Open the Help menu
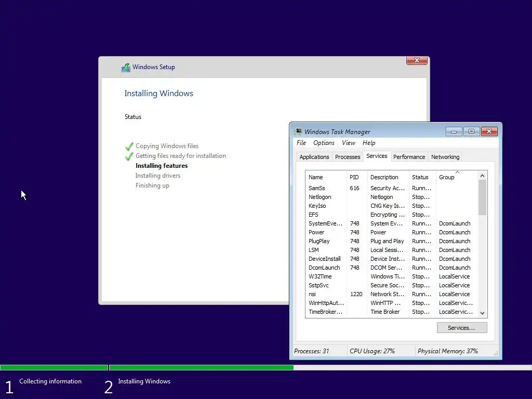 coord(369,143)
